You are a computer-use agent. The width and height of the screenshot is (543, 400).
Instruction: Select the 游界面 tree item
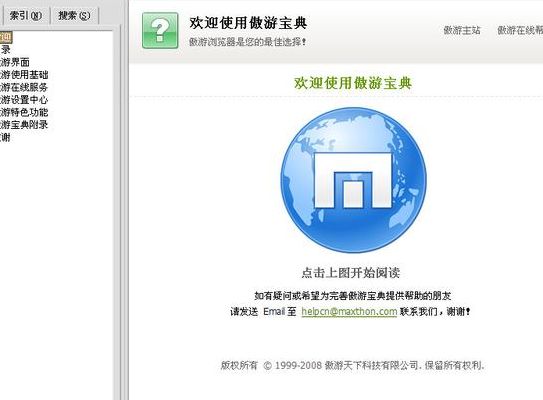tap(15, 62)
